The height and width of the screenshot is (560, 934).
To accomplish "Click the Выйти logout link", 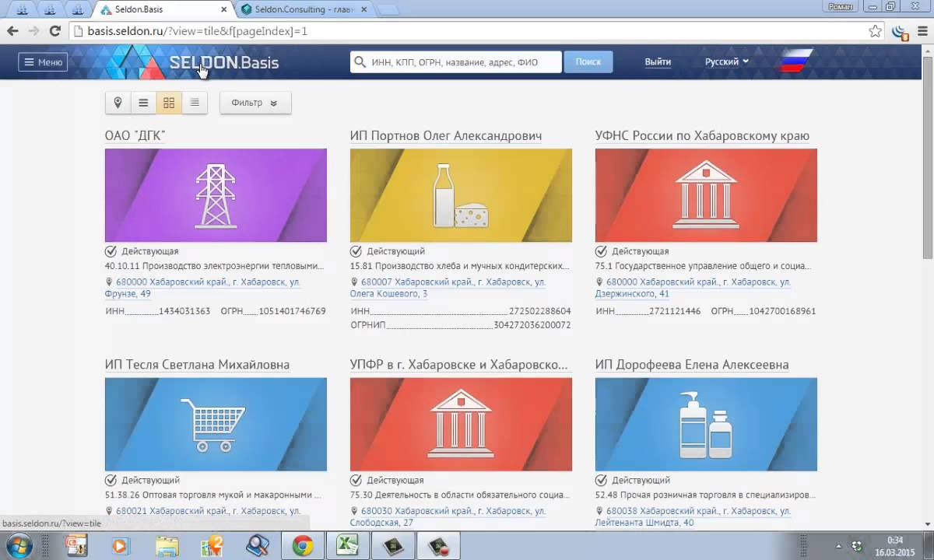I will tap(658, 62).
